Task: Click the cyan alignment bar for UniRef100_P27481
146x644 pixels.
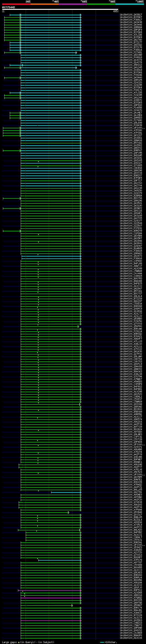Action: pos(49,53)
